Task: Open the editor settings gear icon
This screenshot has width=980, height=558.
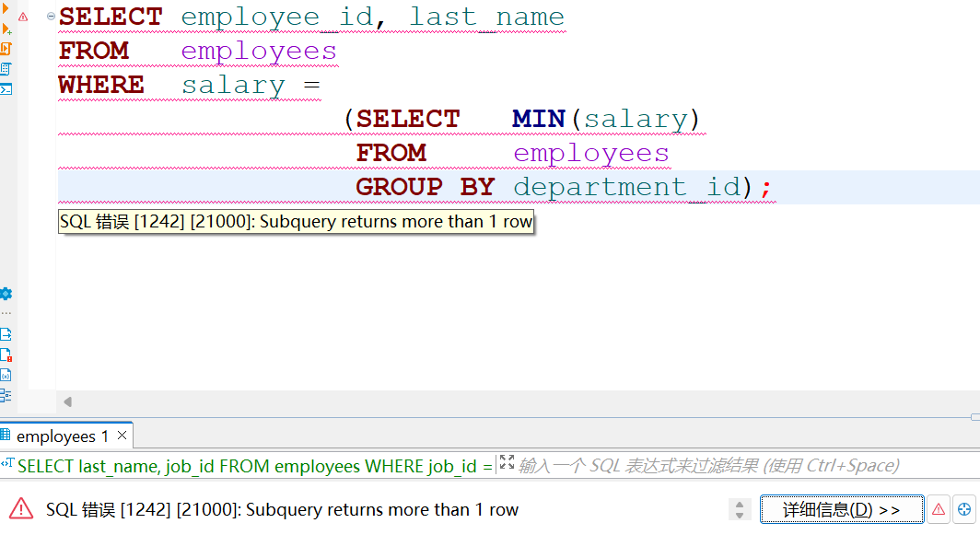Action: pos(6,294)
